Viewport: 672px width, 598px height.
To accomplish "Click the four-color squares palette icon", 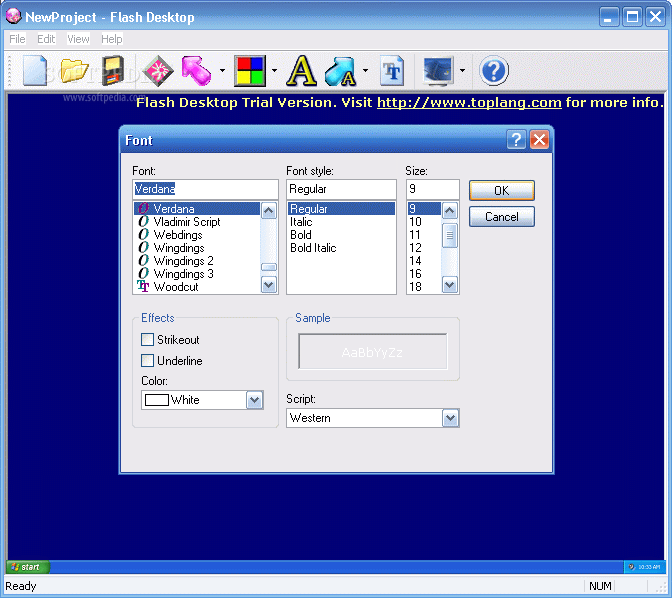I will (x=250, y=70).
